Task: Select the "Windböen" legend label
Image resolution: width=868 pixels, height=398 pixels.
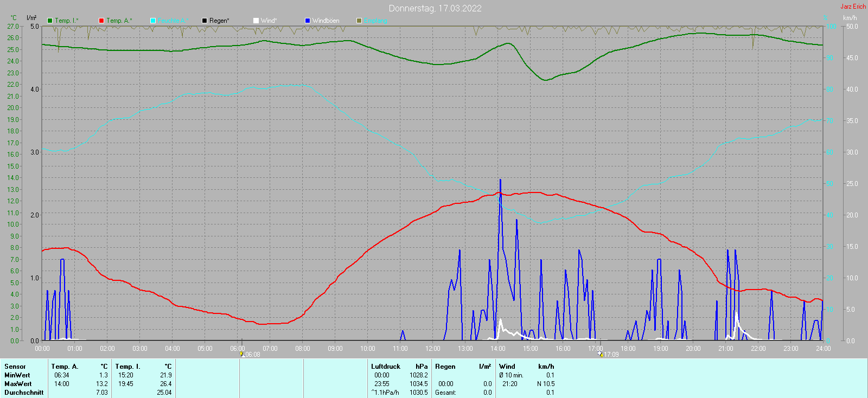Action: click(326, 21)
